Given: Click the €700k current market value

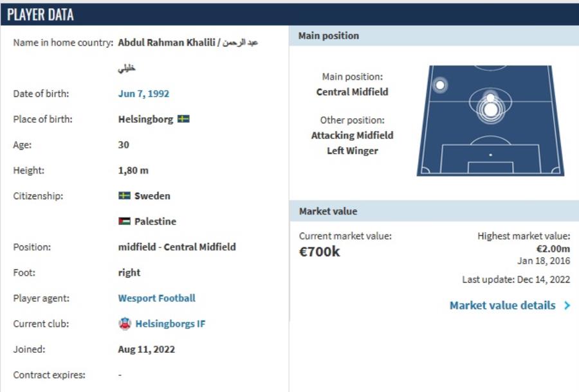Looking at the screenshot, I should pyautogui.click(x=320, y=252).
